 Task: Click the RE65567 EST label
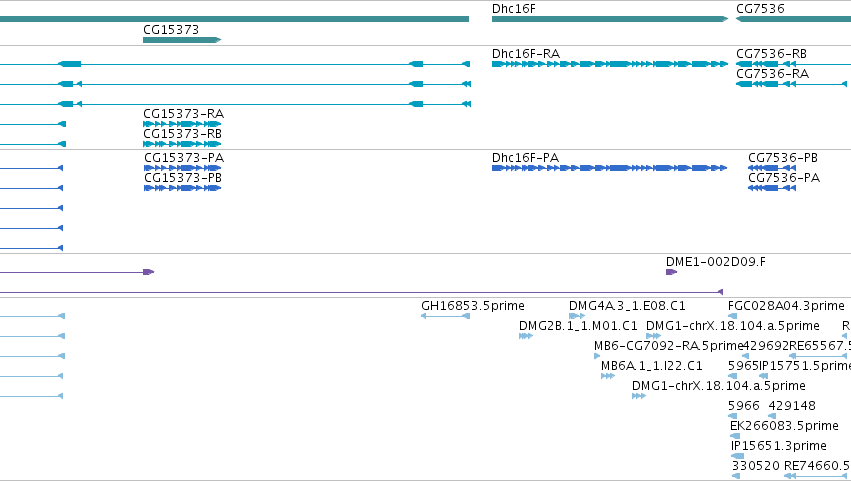(x=820, y=346)
